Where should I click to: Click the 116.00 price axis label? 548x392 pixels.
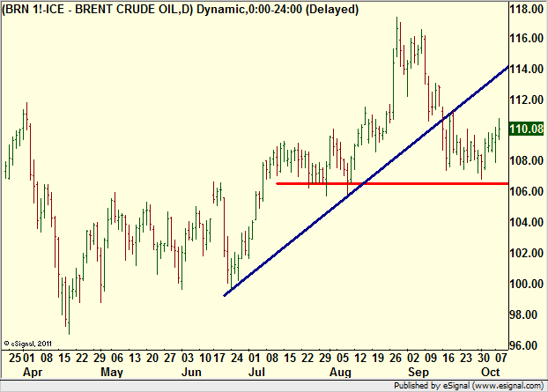(x=526, y=38)
